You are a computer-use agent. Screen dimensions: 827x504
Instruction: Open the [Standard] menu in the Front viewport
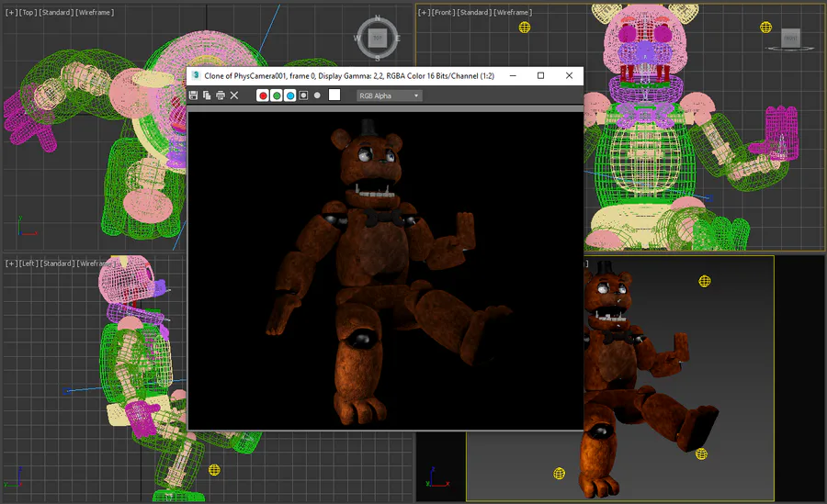tap(474, 12)
